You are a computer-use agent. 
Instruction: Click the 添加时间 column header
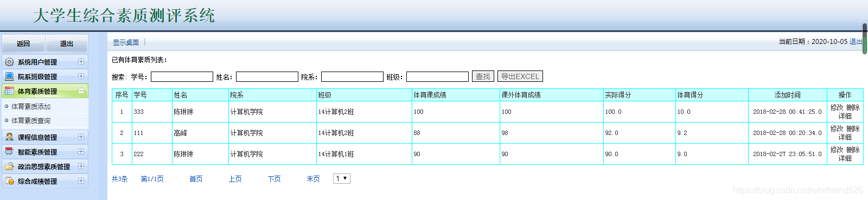pyautogui.click(x=787, y=95)
